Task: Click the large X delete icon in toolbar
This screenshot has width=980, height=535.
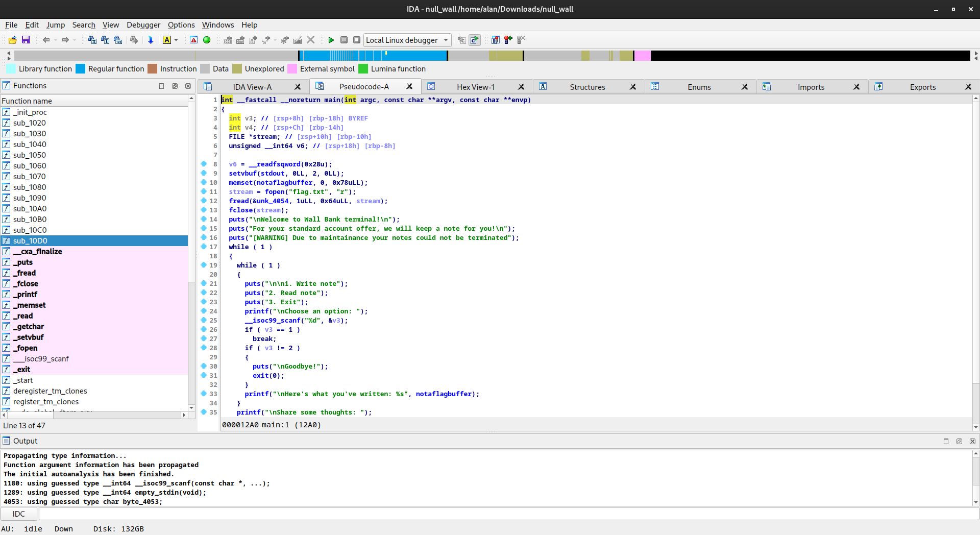Action: (310, 40)
